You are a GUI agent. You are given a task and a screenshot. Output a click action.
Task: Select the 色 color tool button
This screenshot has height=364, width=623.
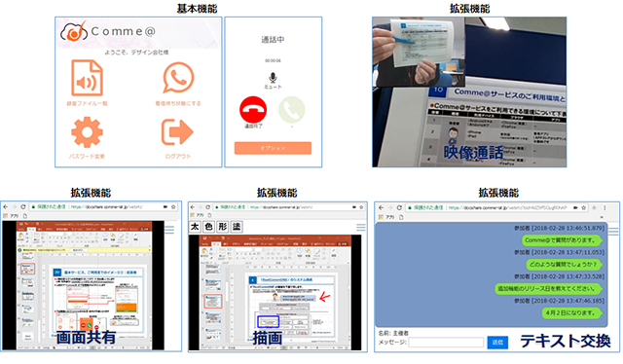pyautogui.click(x=208, y=227)
